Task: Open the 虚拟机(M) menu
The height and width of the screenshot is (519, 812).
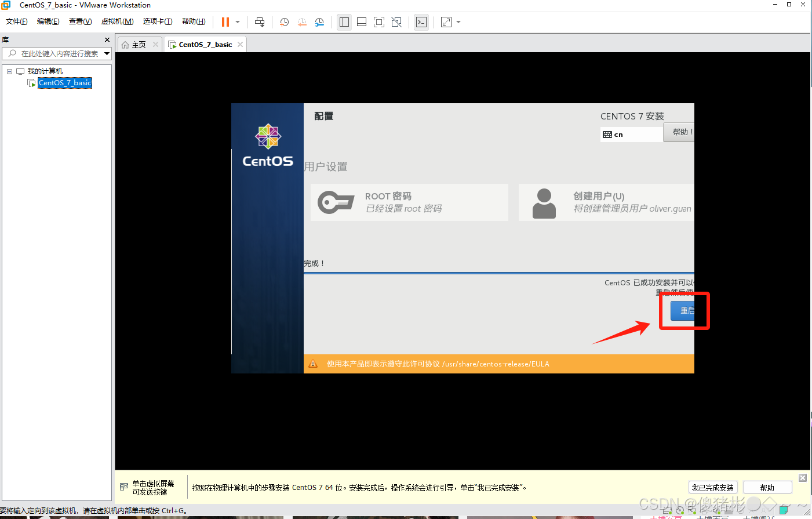Action: (x=118, y=21)
